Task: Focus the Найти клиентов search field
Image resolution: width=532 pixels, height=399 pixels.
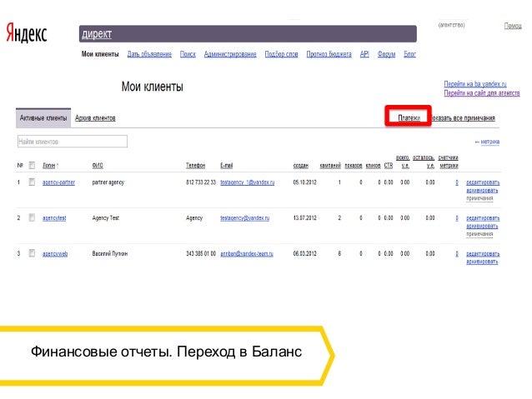Action: click(x=73, y=142)
